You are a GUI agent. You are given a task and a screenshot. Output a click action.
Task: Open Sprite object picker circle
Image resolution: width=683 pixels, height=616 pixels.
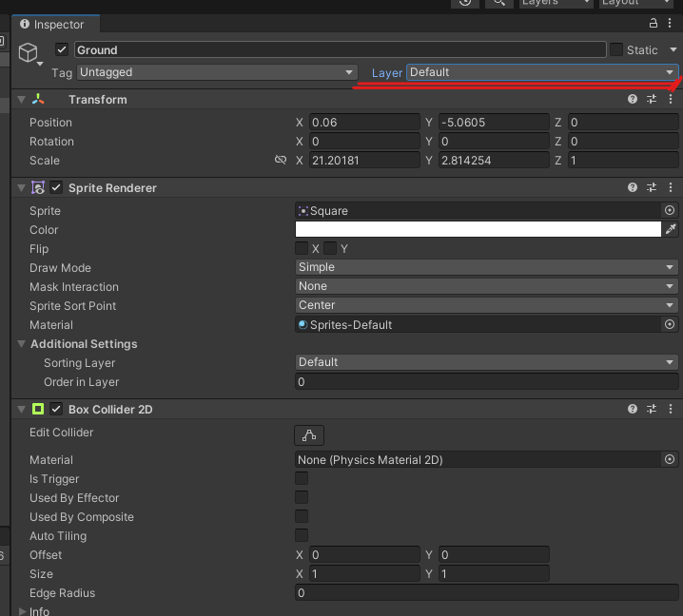(670, 211)
